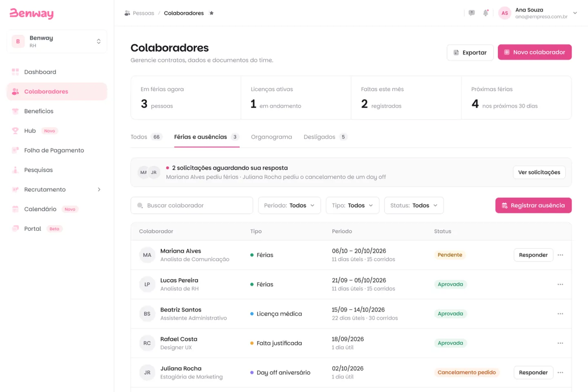This screenshot has width=588, height=392.
Task: Click the favorite star next to Colaboradores breadcrumb
Action: (211, 13)
